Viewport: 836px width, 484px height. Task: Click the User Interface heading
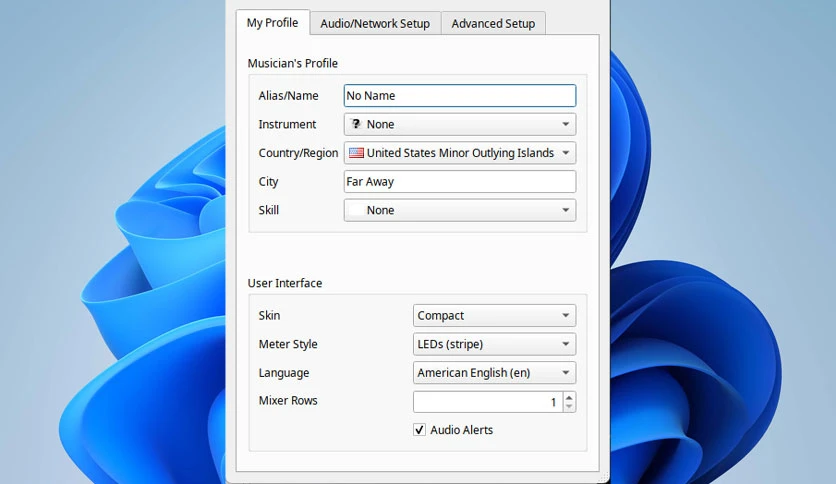point(285,283)
